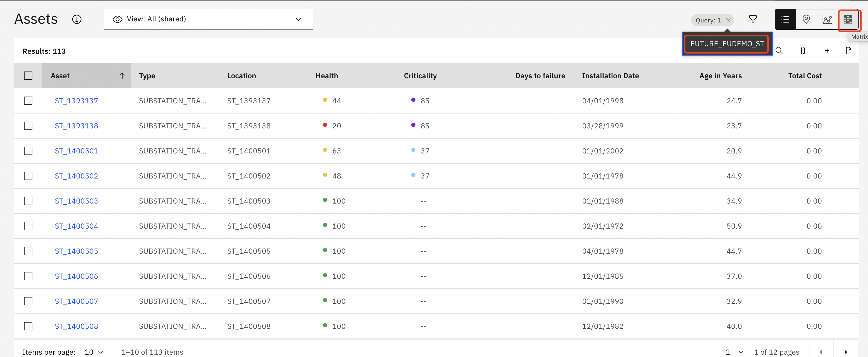Image resolution: width=868 pixels, height=357 pixels.
Task: Click the 1 of 12 pages text
Action: [776, 352]
